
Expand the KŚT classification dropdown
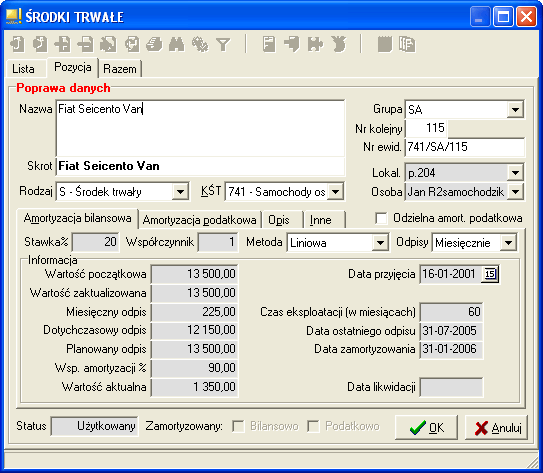tap(335, 191)
